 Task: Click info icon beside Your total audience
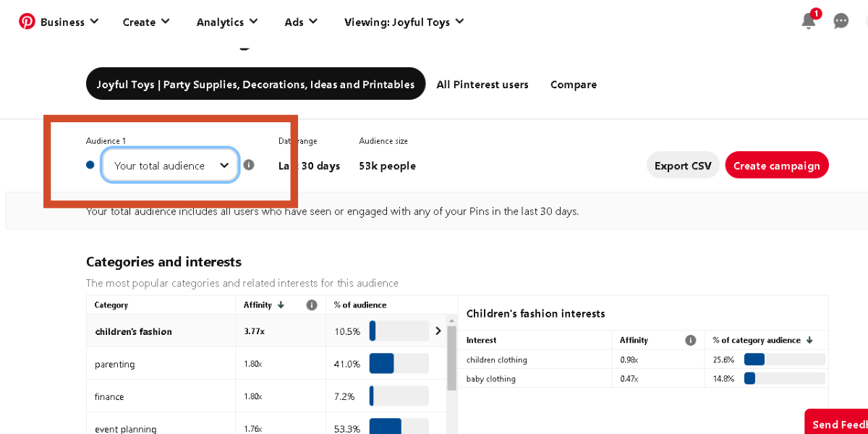tap(249, 165)
